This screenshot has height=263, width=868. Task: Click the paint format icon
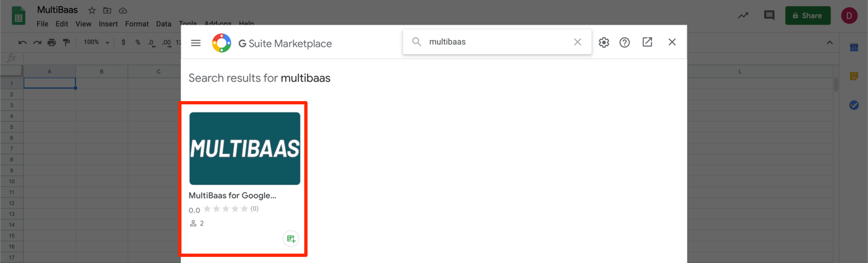pyautogui.click(x=66, y=42)
